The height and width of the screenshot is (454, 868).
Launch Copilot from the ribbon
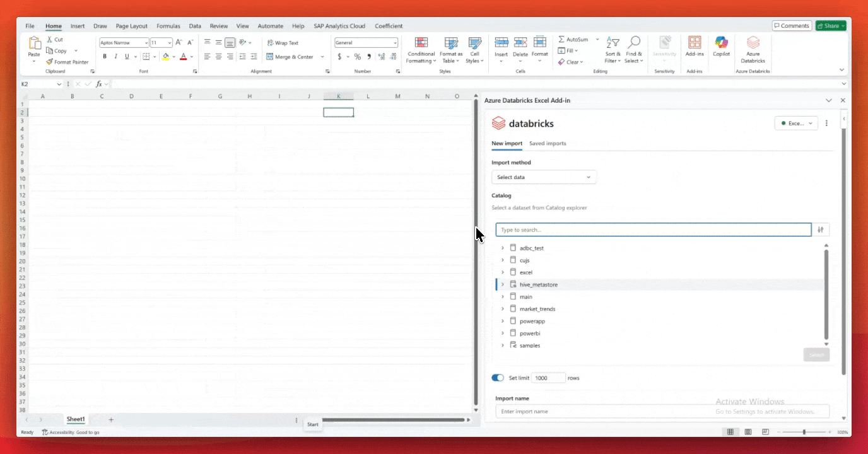click(x=721, y=43)
